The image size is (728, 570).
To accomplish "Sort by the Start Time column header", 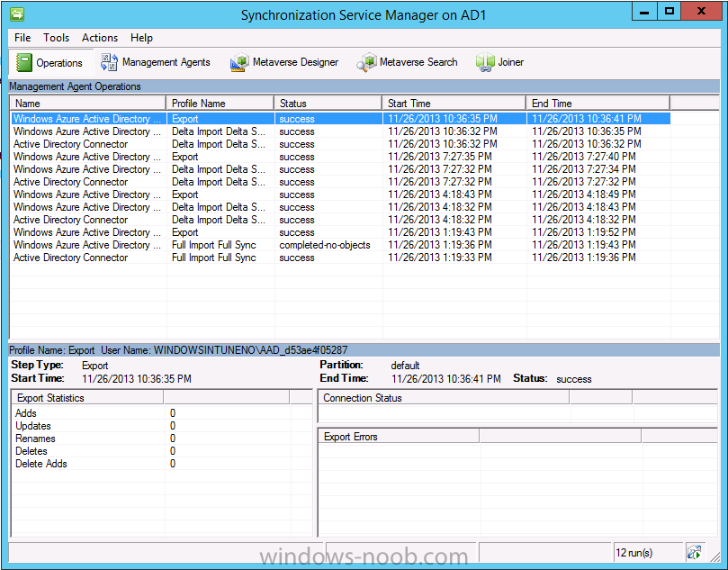I will point(454,104).
